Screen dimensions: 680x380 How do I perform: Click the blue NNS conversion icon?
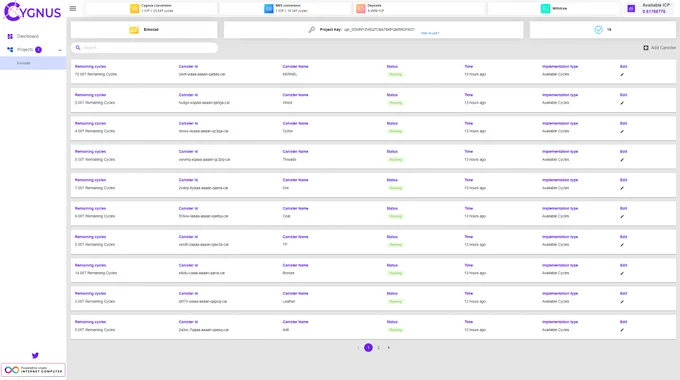(269, 8)
